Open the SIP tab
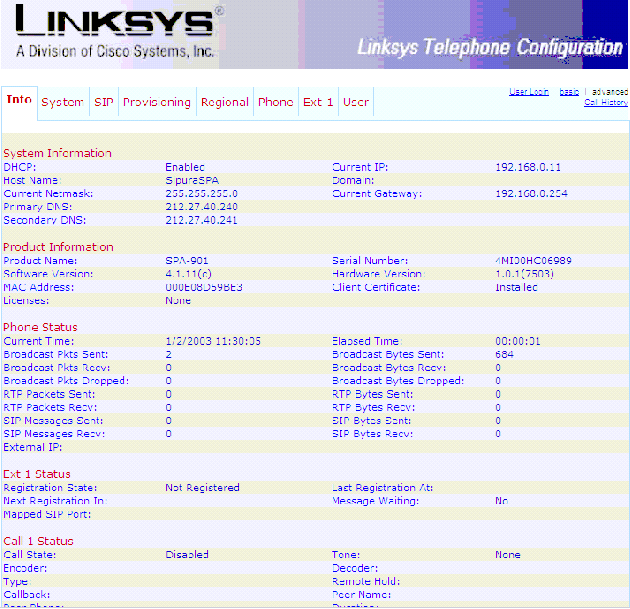This screenshot has width=630, height=609. point(104,102)
